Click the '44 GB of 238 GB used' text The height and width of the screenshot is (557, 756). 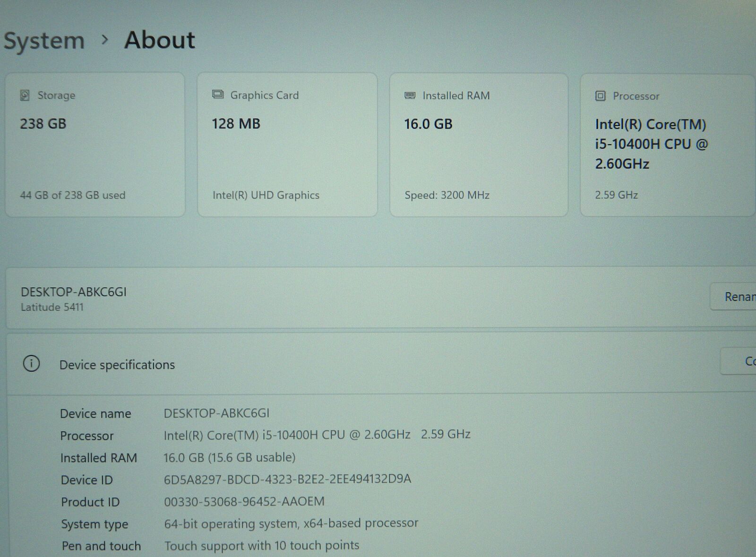(x=73, y=195)
